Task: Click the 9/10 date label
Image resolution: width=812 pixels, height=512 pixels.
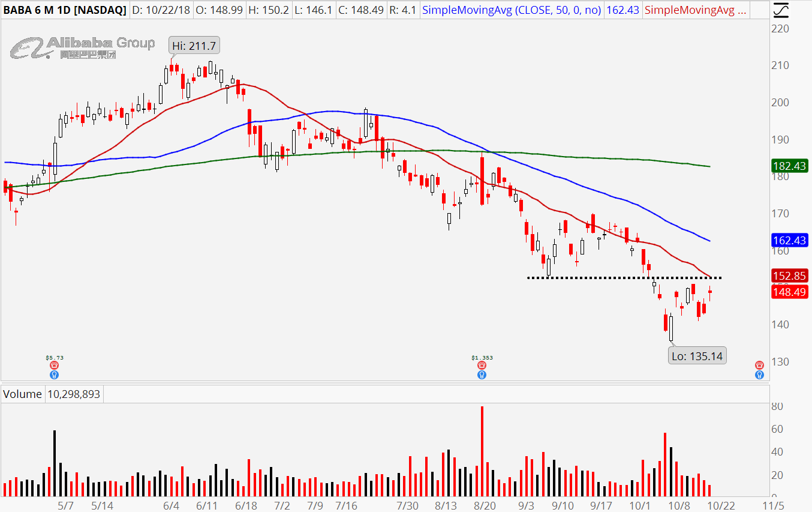Action: 563,505
